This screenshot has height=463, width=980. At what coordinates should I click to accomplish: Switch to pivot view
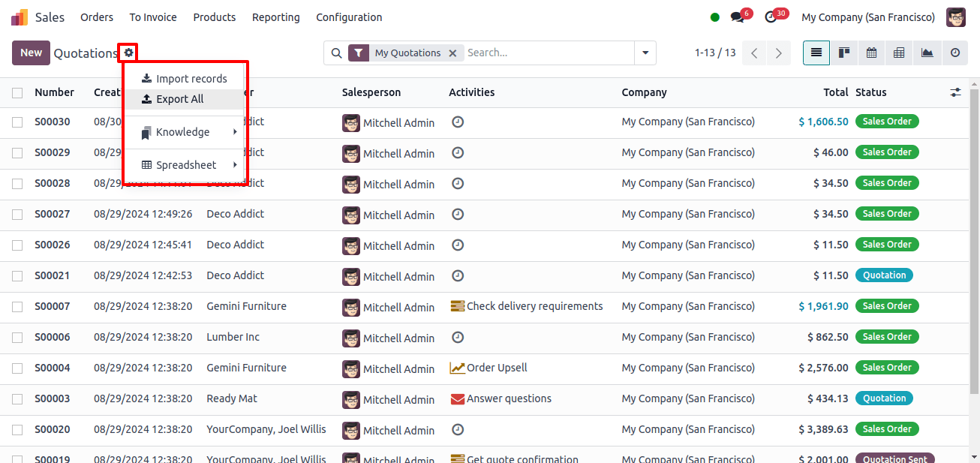point(899,53)
